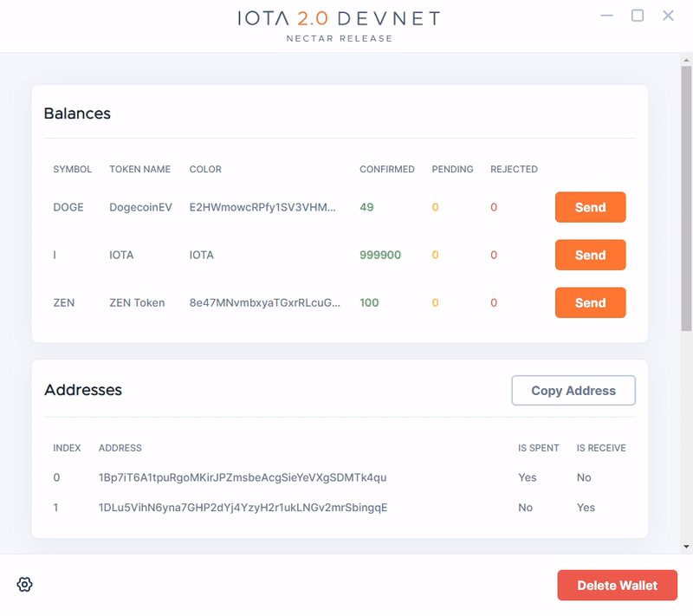Minimize the wallet window
693x616 pixels.
(607, 16)
